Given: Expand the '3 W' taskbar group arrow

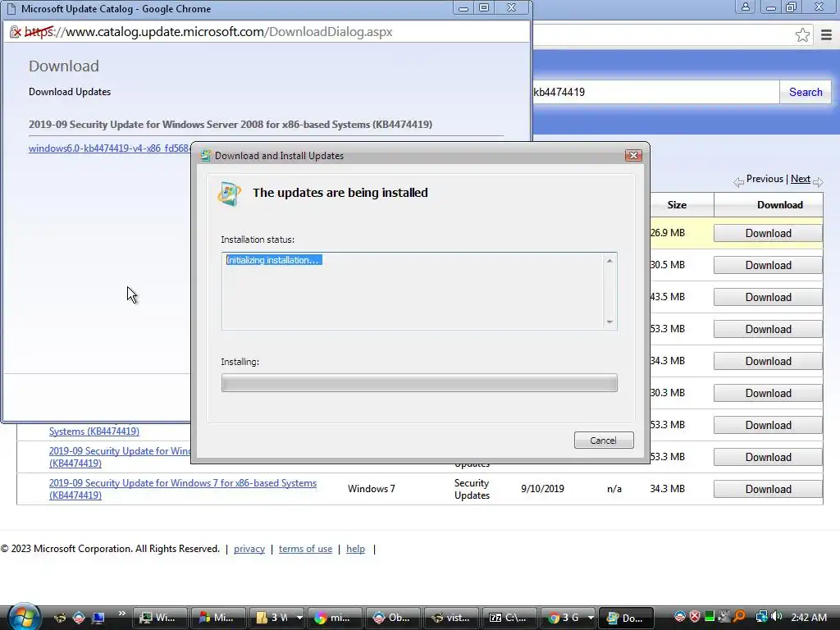Looking at the screenshot, I should (299, 618).
